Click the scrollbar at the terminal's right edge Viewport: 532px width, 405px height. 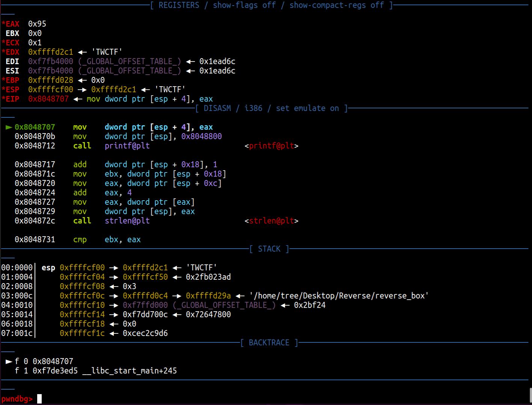[530, 395]
